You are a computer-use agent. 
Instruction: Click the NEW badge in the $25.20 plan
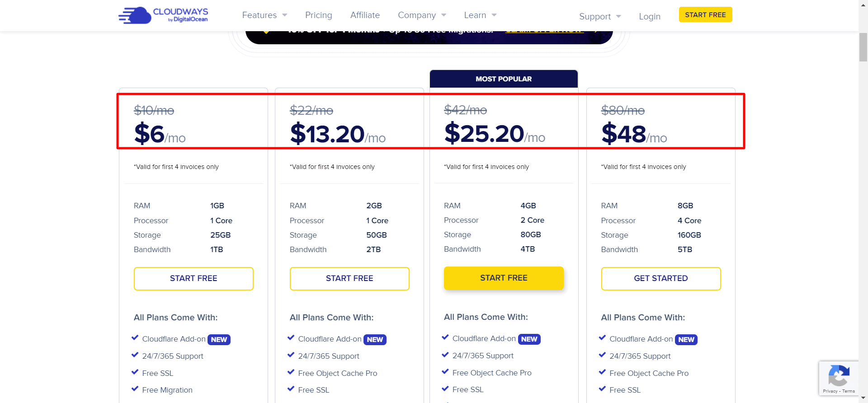[x=529, y=339]
